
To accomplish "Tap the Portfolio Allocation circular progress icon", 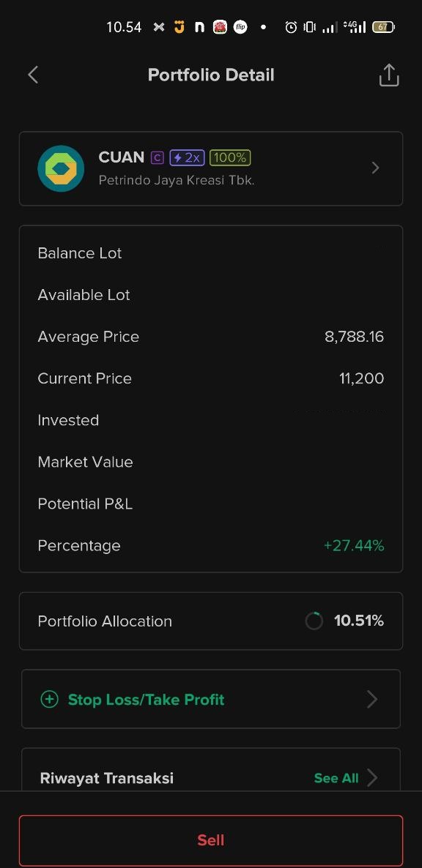I will 314,621.
